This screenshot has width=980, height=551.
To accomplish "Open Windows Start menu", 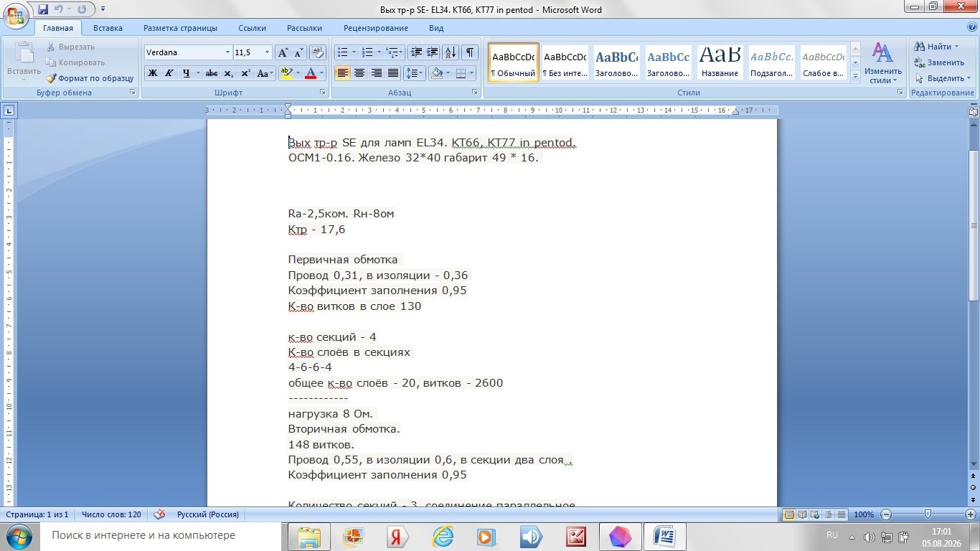I will click(18, 536).
